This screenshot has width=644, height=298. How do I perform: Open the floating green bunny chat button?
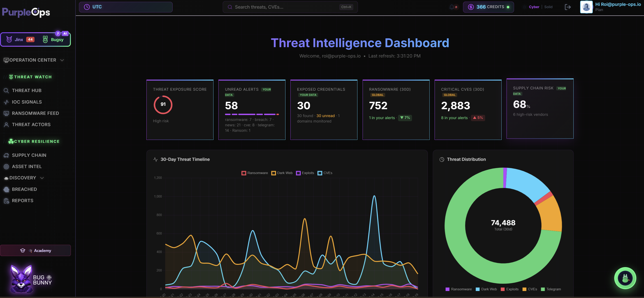pos(625,278)
